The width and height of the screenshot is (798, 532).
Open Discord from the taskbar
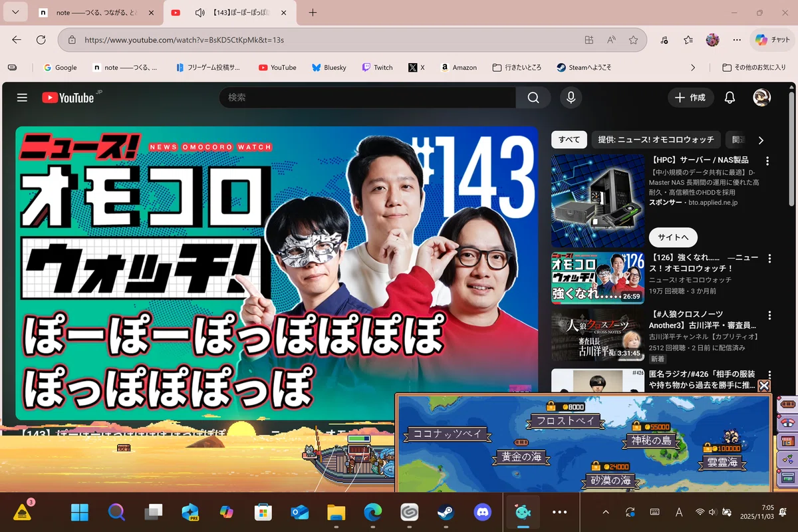click(482, 512)
